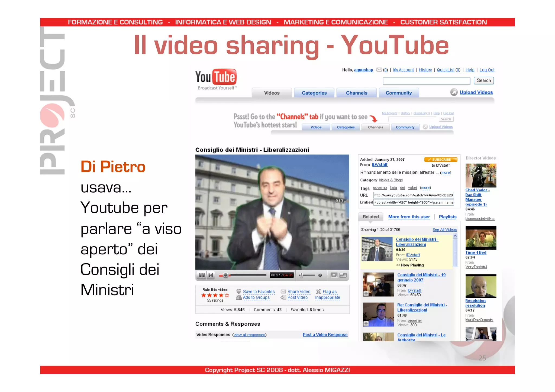Image resolution: width=555 pixels, height=392 pixels.
Task: Click the Log Out link
Action: [487, 70]
